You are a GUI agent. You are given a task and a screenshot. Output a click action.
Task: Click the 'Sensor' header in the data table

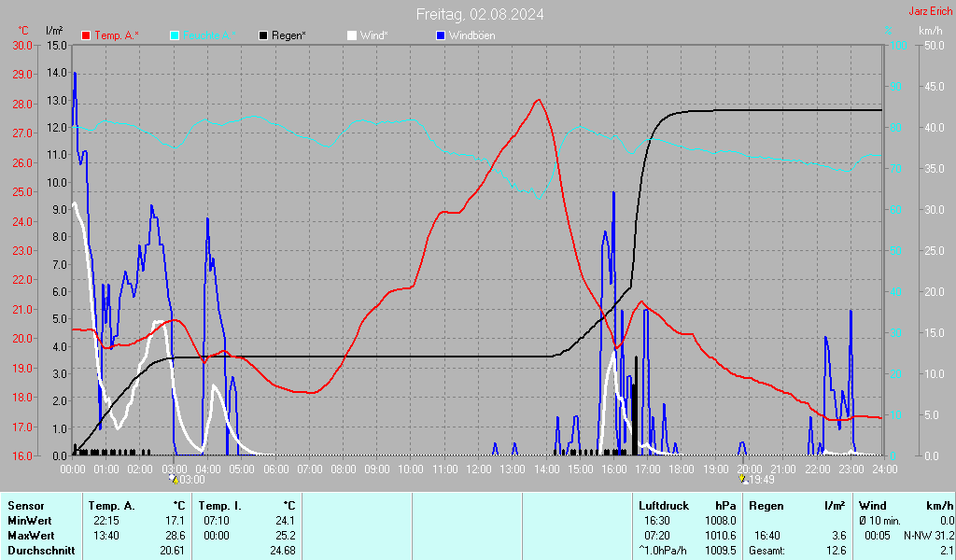click(x=26, y=506)
